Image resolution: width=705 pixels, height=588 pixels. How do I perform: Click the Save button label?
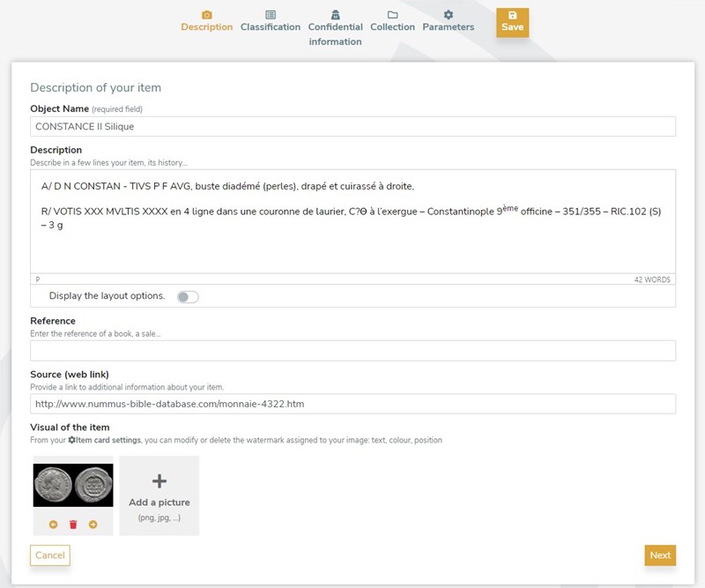tap(513, 27)
